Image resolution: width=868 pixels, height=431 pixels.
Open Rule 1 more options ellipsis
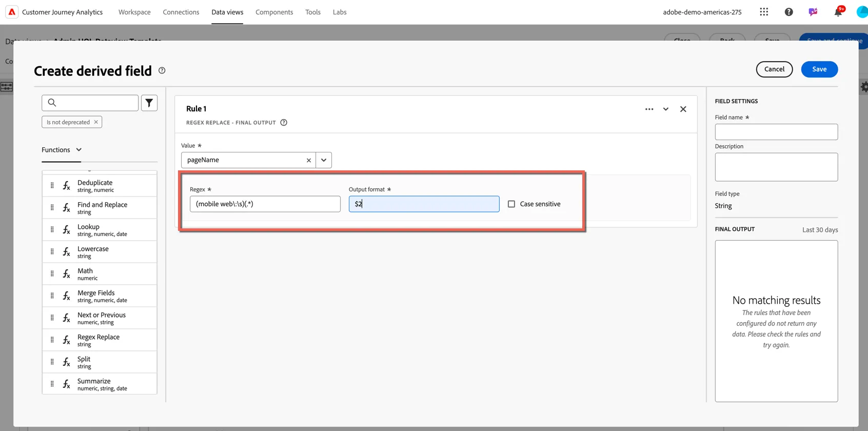649,109
